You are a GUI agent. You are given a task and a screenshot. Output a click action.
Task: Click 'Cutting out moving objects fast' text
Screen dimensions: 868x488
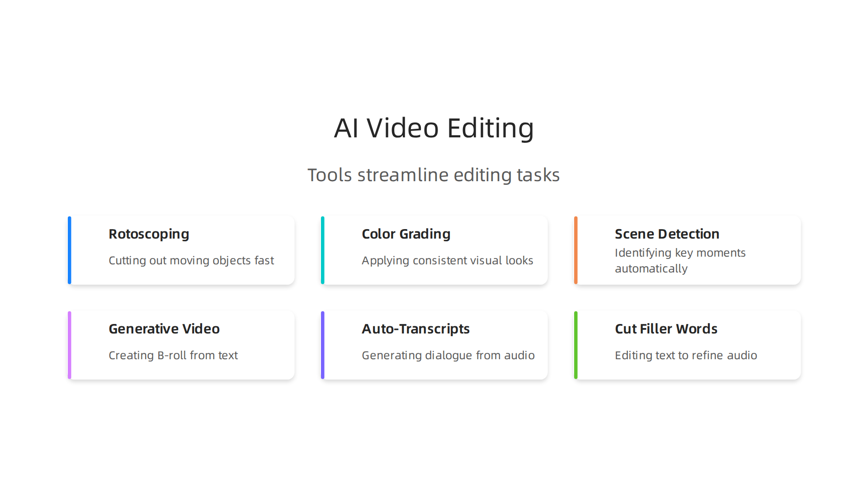tap(191, 261)
